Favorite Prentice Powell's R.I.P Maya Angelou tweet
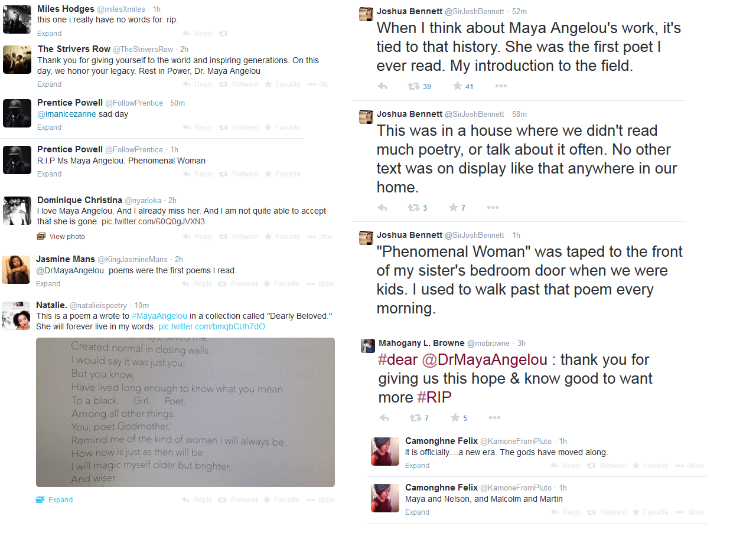756x533 pixels. (282, 174)
